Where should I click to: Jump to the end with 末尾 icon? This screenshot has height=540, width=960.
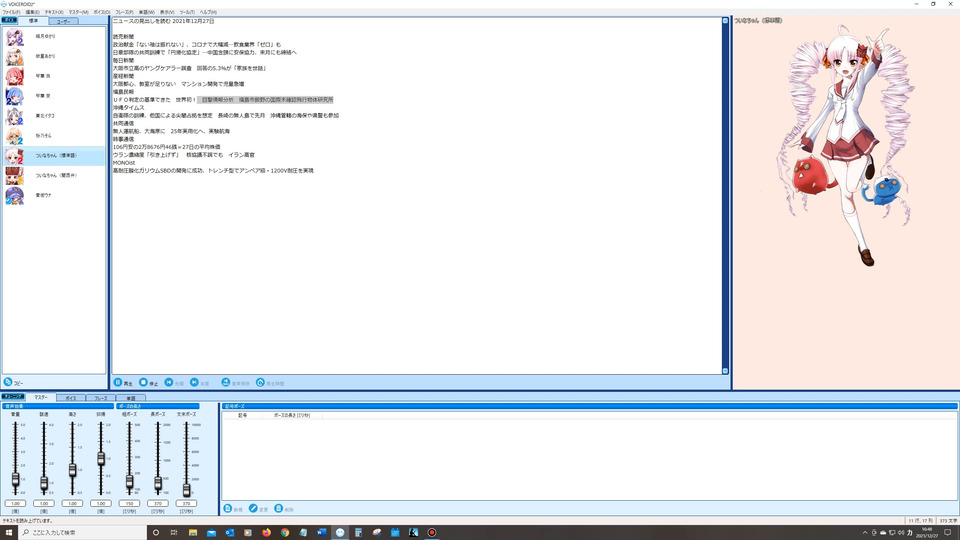click(x=194, y=383)
